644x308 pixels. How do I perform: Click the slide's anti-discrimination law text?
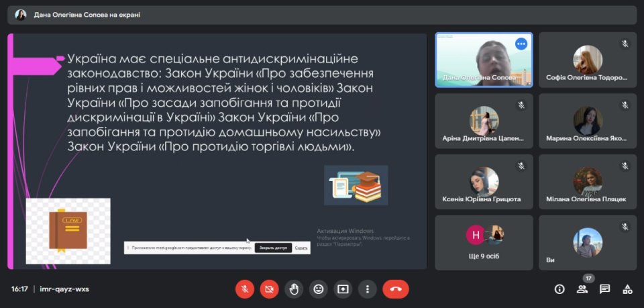pos(225,103)
